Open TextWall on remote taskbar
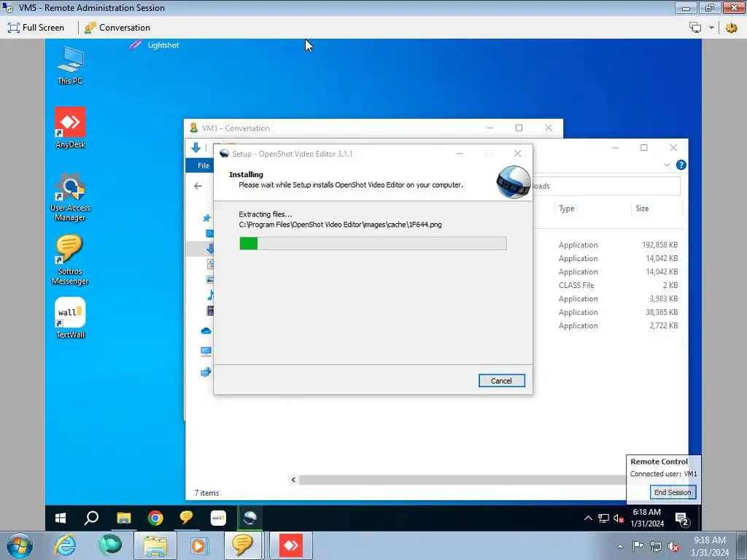747x560 pixels. 218,518
